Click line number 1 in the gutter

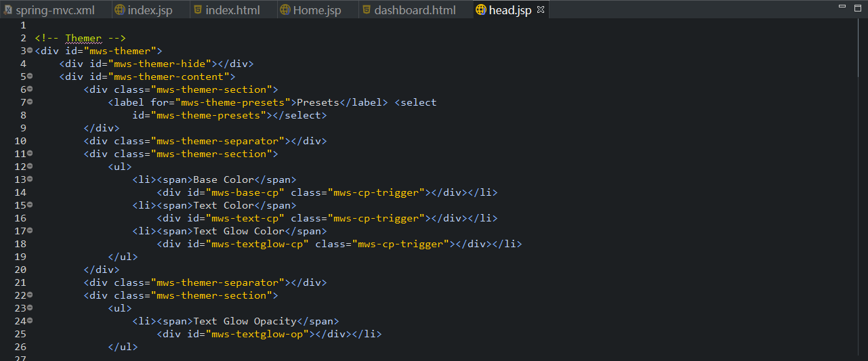click(x=23, y=25)
